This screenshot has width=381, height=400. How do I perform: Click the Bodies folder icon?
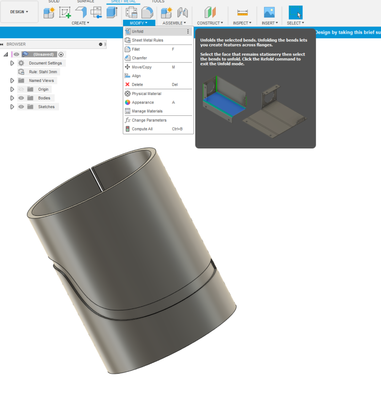pyautogui.click(x=30, y=98)
